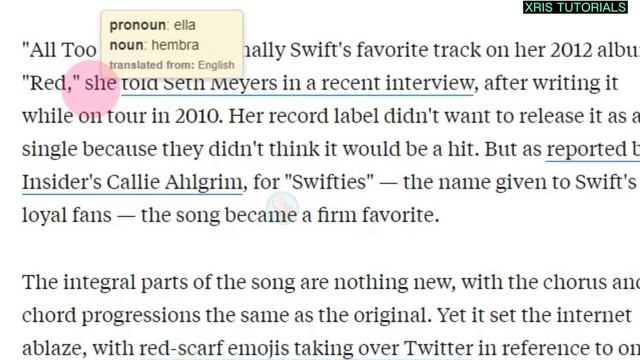Click the word "Swifties" in the article
Screen dimensions: 640x360
(329, 182)
